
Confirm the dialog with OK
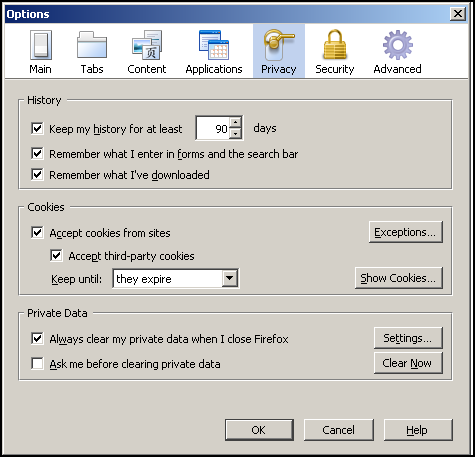coord(259,430)
